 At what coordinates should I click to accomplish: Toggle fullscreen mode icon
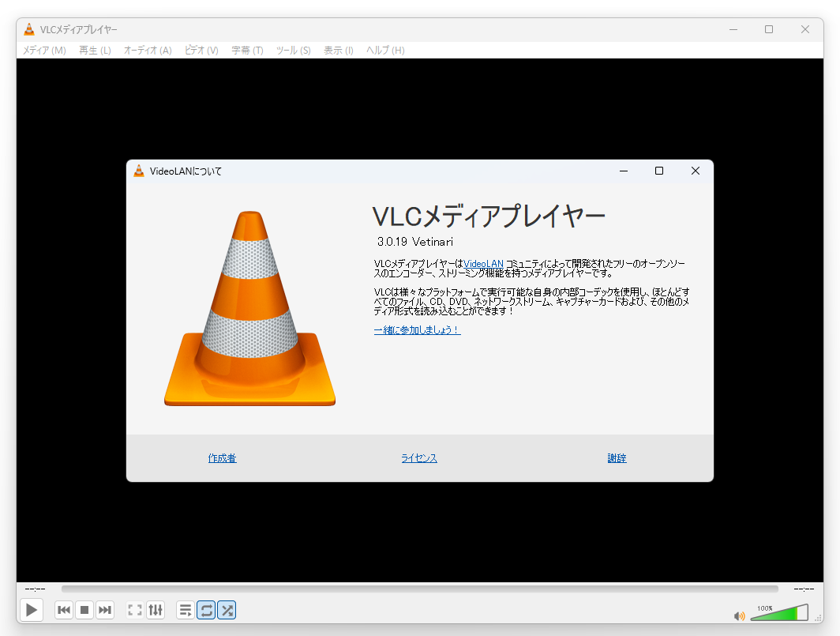[134, 610]
